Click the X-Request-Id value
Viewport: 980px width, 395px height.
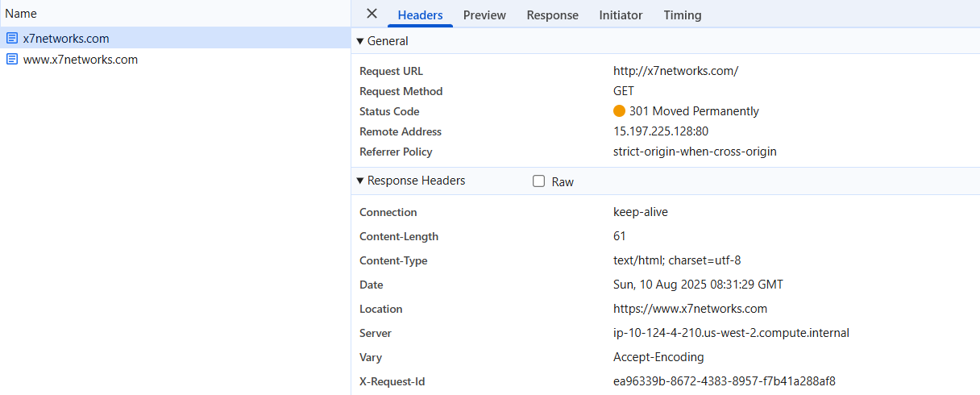[x=725, y=381]
